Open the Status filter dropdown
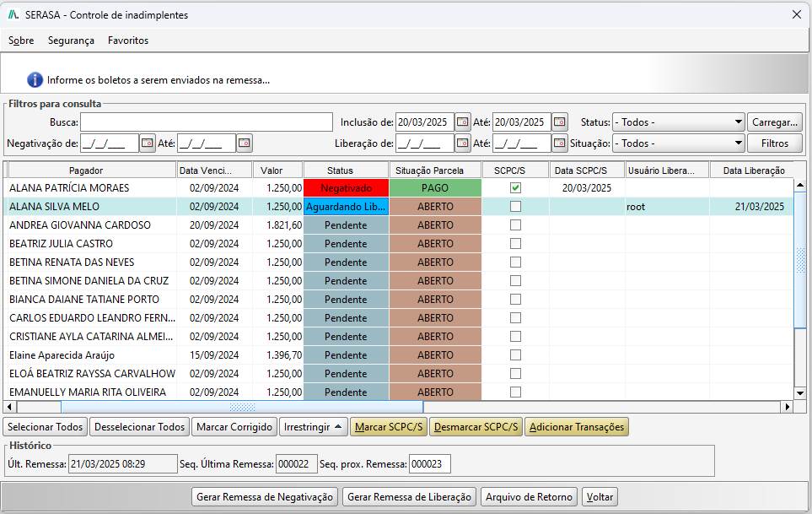The height and width of the screenshot is (514, 812). click(679, 122)
